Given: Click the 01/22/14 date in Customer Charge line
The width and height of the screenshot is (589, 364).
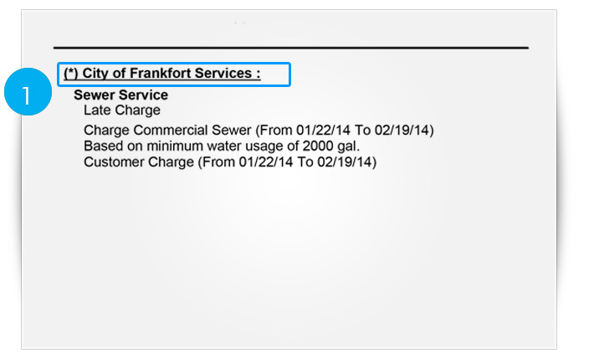Looking at the screenshot, I should (x=266, y=162).
